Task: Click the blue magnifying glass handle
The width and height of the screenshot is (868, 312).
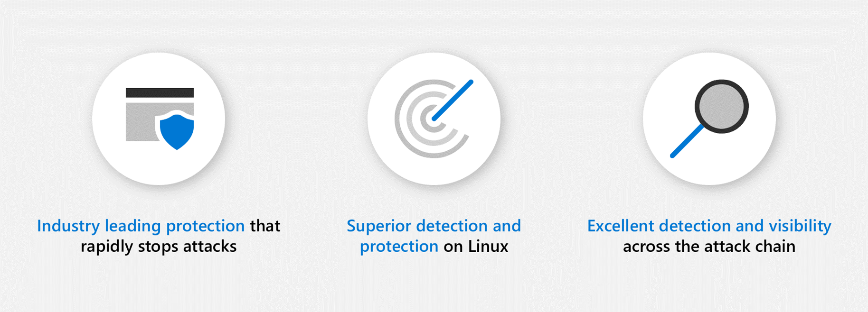Action: (x=686, y=141)
